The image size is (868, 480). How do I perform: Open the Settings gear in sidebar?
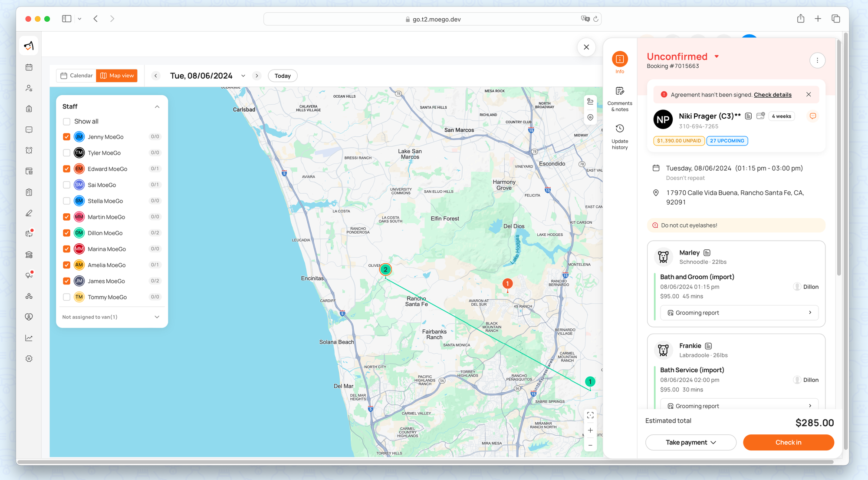[x=29, y=359]
